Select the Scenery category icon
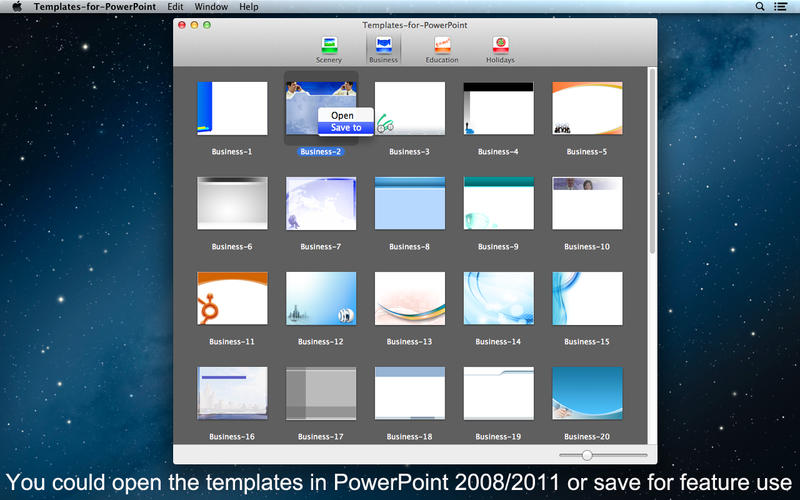This screenshot has width=800, height=500. tap(329, 45)
